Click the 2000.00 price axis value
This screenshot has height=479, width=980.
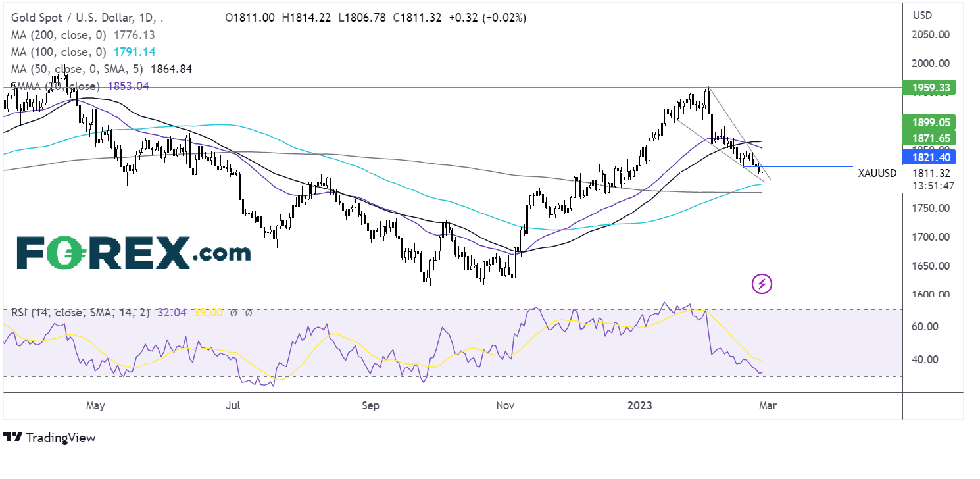[x=929, y=63]
